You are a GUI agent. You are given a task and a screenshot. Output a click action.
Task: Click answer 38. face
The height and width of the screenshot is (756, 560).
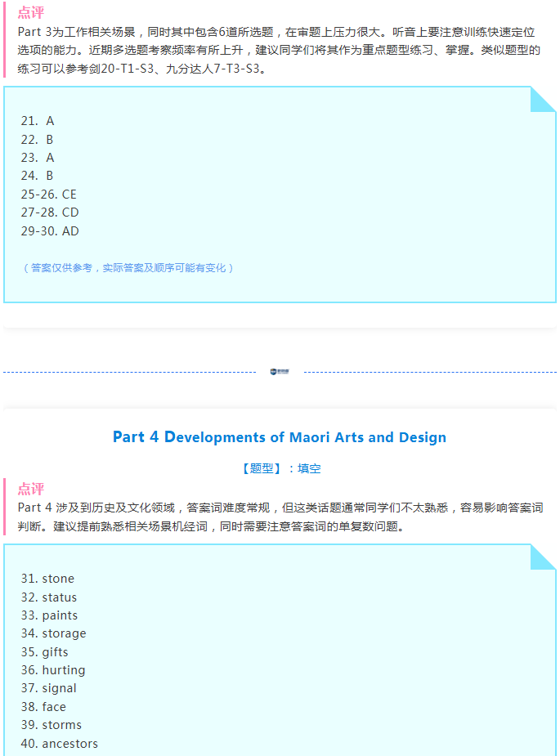43,707
